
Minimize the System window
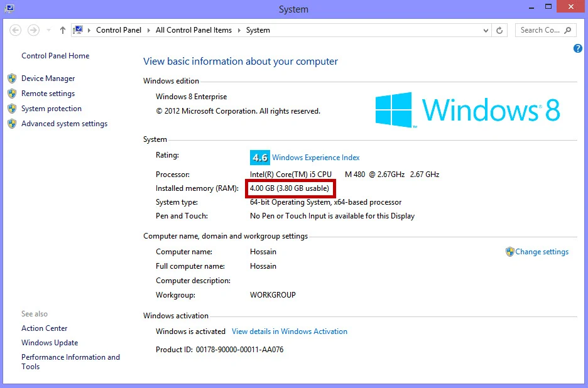click(x=531, y=7)
